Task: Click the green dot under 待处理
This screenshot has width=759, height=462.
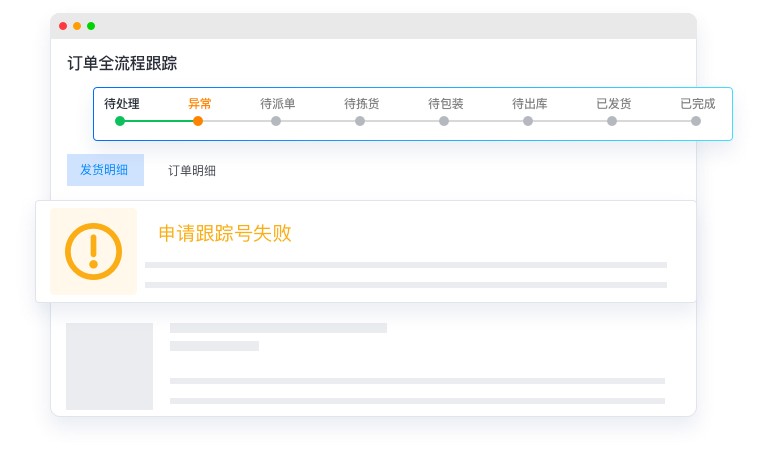Action: coord(120,121)
